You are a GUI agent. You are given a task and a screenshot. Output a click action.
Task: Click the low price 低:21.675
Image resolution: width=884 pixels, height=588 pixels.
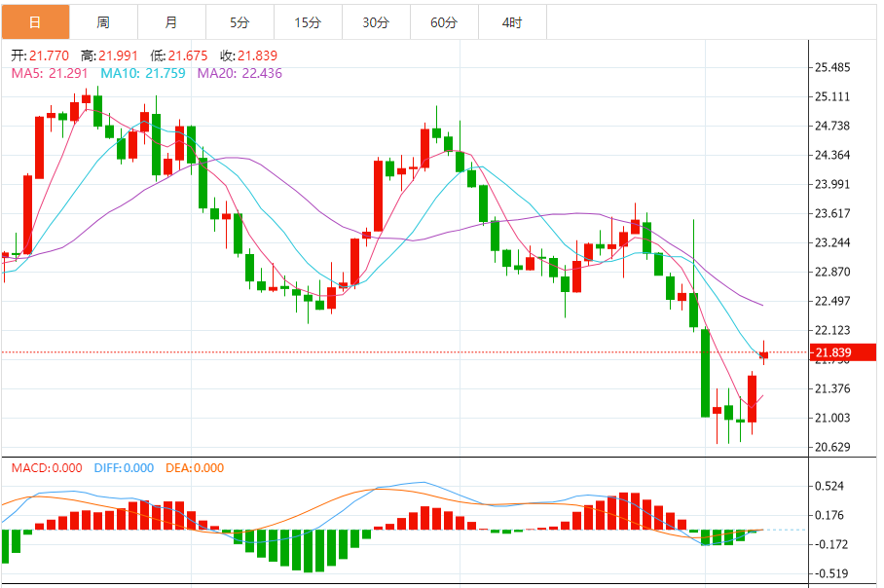179,55
